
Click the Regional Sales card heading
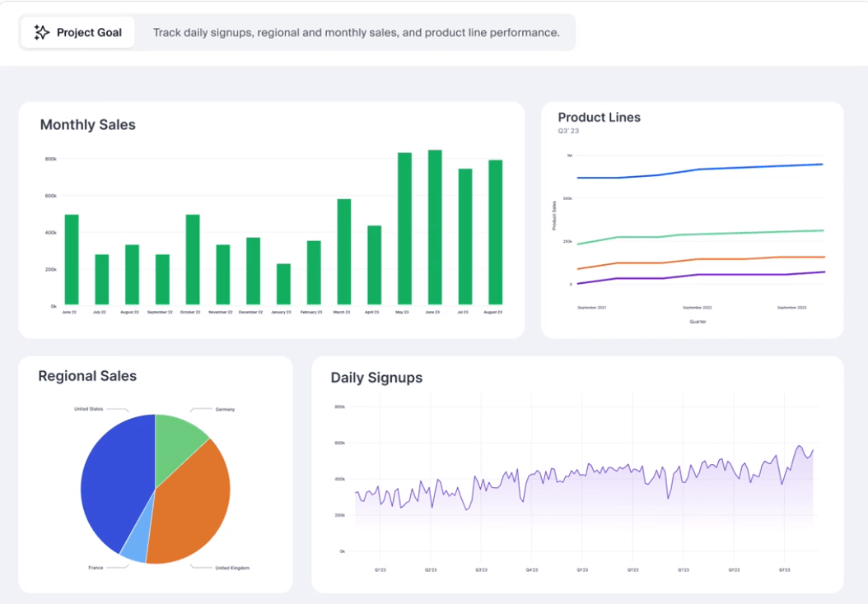(x=87, y=376)
